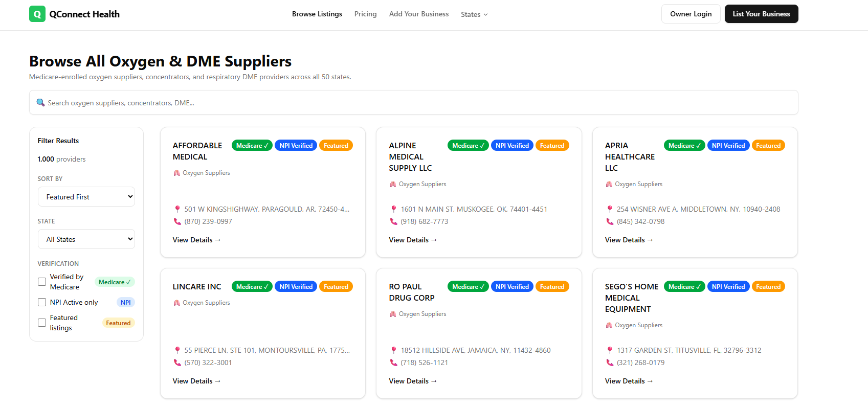The image size is (868, 408).
Task: Click the green QConnect Health logo icon
Action: (x=37, y=14)
